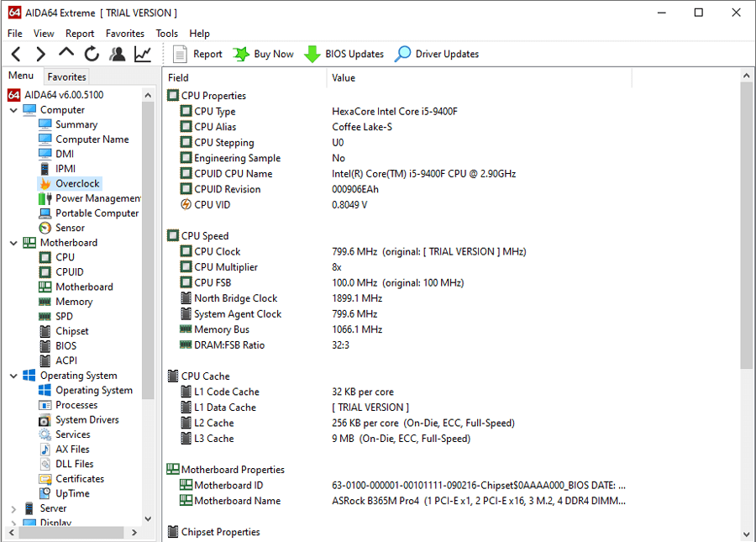Collapse the Computer tree node
The image size is (756, 542).
13,110
